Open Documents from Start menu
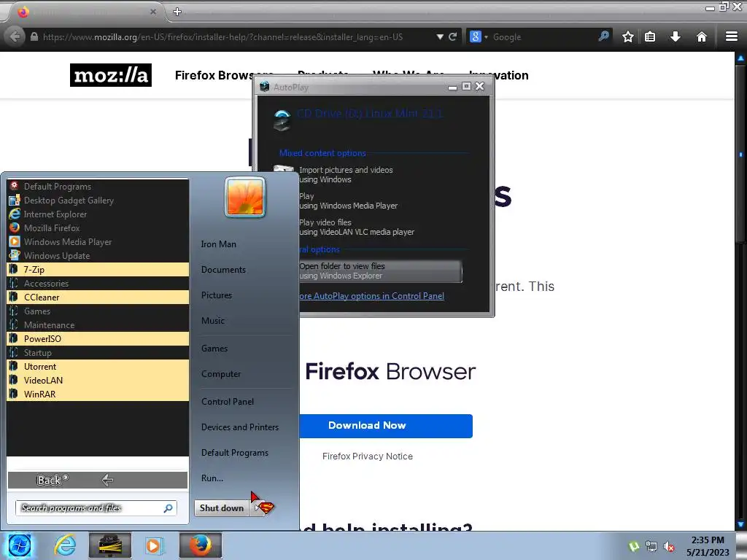 pyautogui.click(x=223, y=270)
